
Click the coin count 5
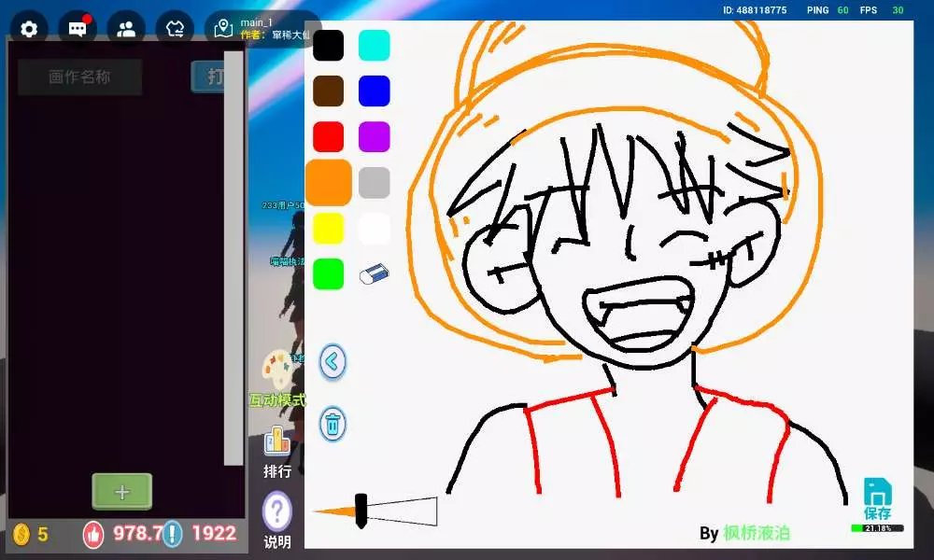coord(43,535)
